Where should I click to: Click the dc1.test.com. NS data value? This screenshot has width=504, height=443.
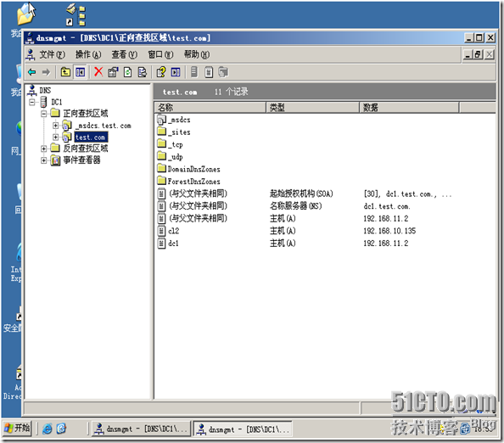(x=387, y=206)
